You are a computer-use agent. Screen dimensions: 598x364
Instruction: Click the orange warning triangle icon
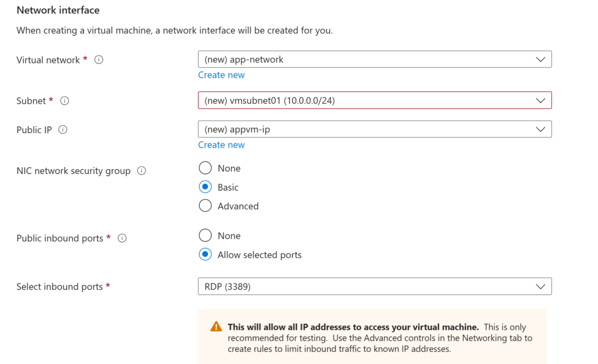coord(216,327)
